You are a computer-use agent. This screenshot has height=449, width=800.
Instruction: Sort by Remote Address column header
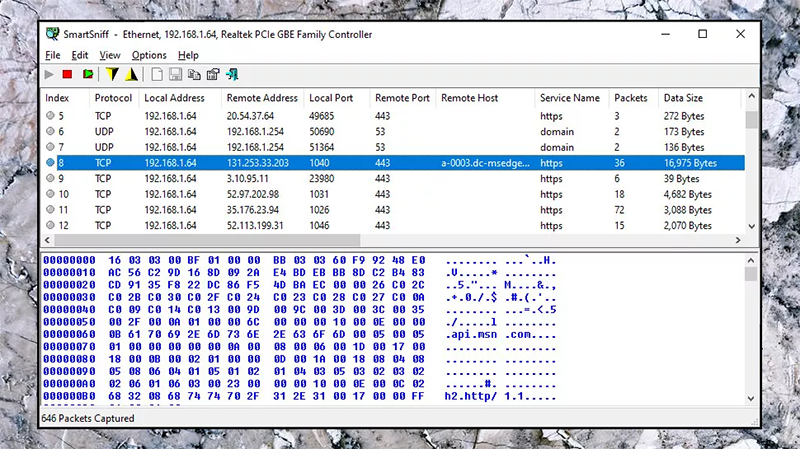coord(262,98)
